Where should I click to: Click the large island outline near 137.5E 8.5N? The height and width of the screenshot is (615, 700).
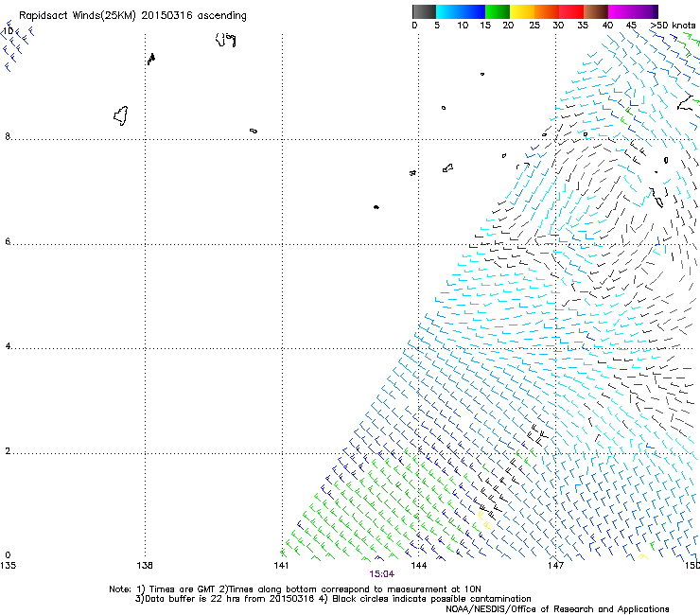click(120, 115)
